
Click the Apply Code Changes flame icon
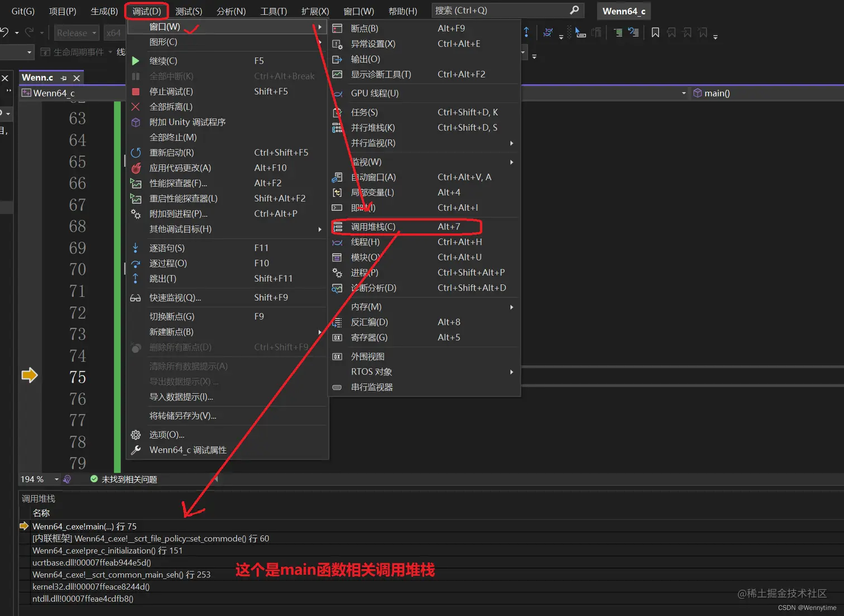click(x=136, y=168)
